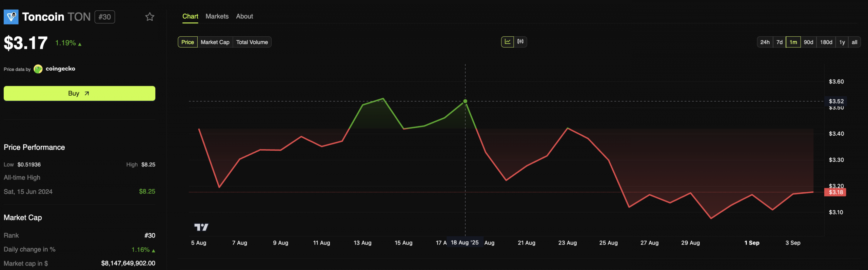
Task: Set the chart range to 7d
Action: tap(779, 42)
